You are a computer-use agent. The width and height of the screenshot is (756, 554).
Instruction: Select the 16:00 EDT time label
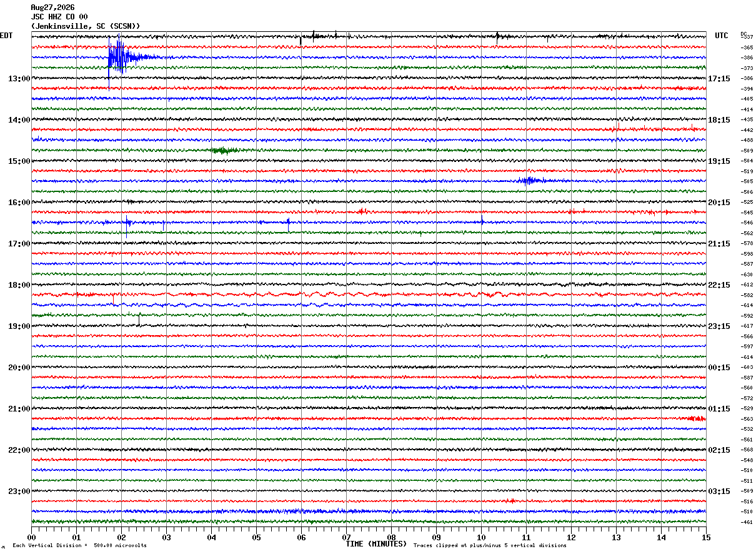[x=19, y=202]
